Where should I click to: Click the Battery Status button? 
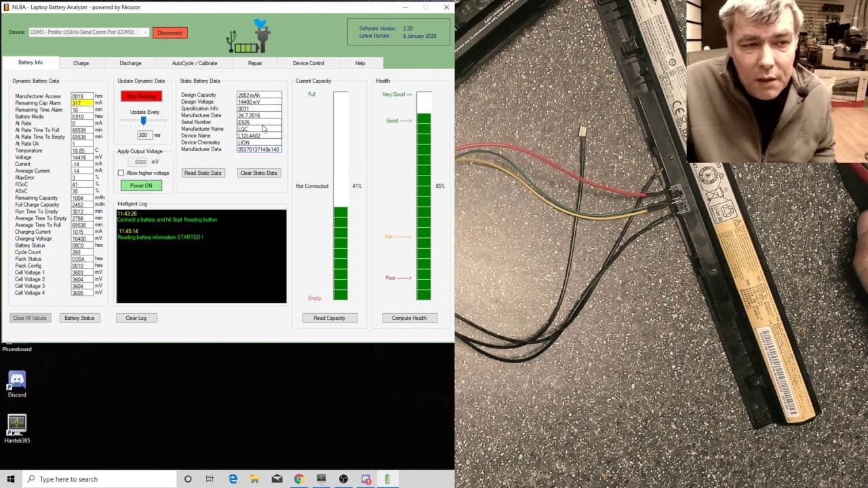click(79, 318)
